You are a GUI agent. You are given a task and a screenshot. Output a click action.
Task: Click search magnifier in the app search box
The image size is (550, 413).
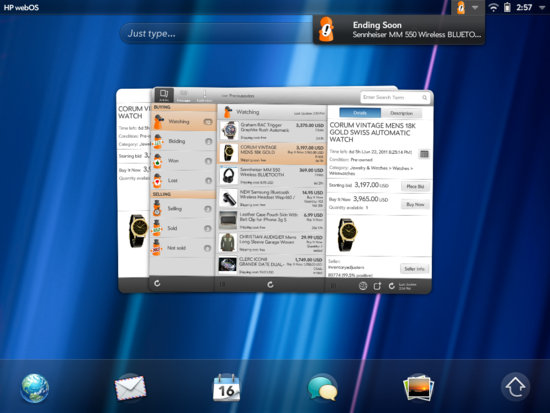click(x=424, y=97)
